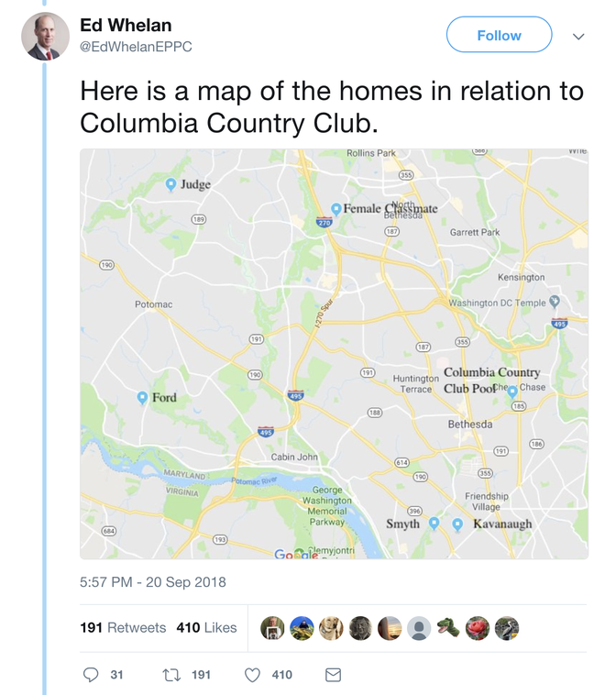Viewport: 616px width, 695px height.
Task: Click the yellow dog liker avatar
Action: [331, 628]
